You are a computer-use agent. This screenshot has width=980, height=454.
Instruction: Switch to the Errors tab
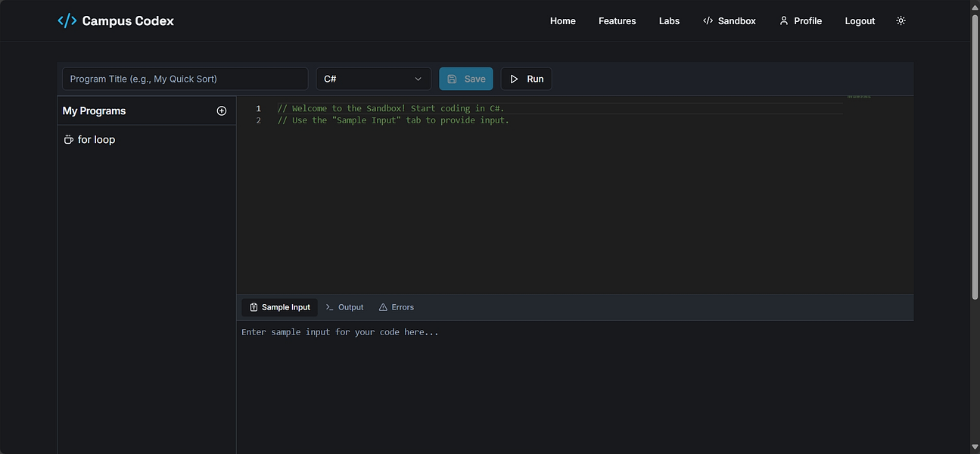pyautogui.click(x=401, y=307)
